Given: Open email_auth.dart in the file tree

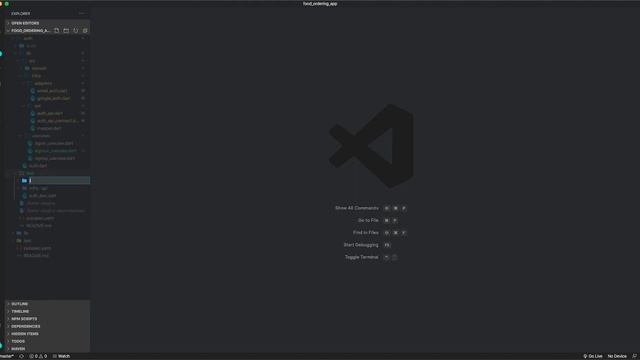Looking at the screenshot, I should (x=52, y=91).
